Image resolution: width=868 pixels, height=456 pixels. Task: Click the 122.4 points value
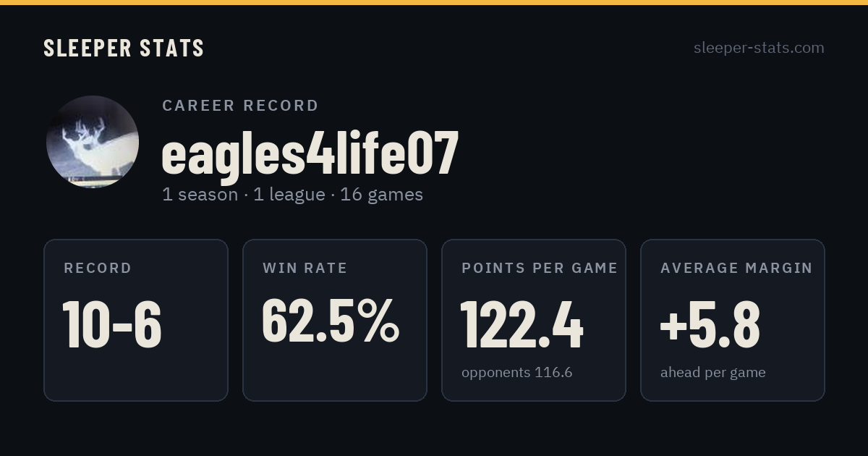click(522, 324)
